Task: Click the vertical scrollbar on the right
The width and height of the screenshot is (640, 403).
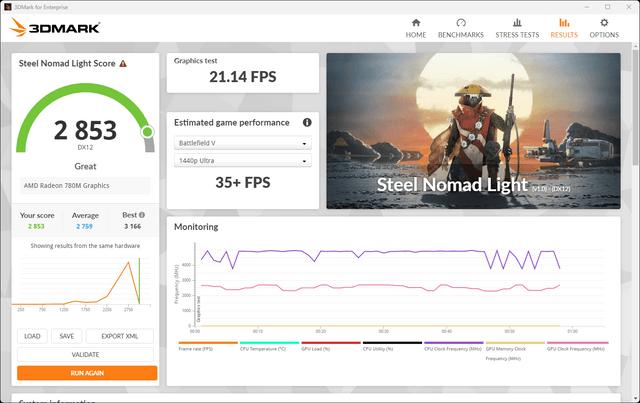Action: coord(636,106)
